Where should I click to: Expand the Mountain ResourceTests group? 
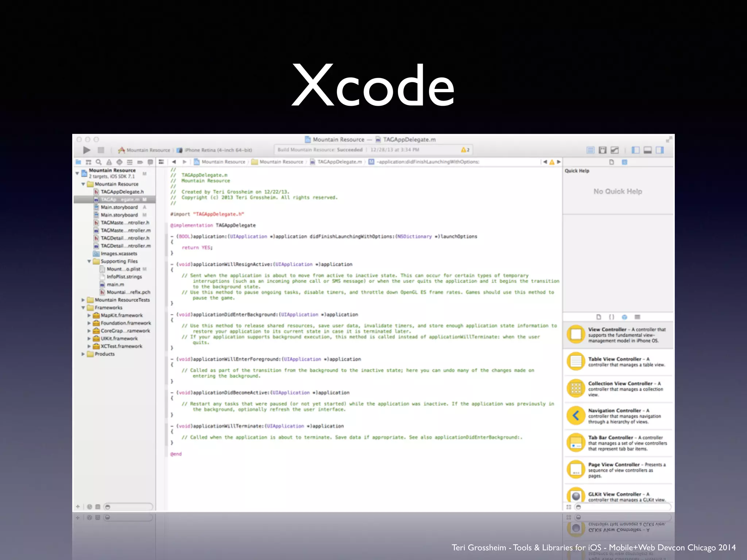tap(83, 300)
